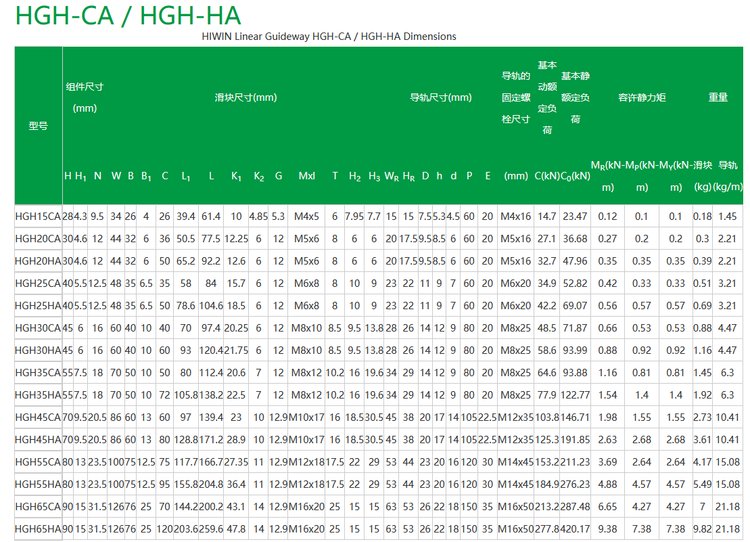Click the 滑块尺寸(mm) header cell
Image resolution: width=750 pixels, height=542 pixels.
[x=245, y=97]
